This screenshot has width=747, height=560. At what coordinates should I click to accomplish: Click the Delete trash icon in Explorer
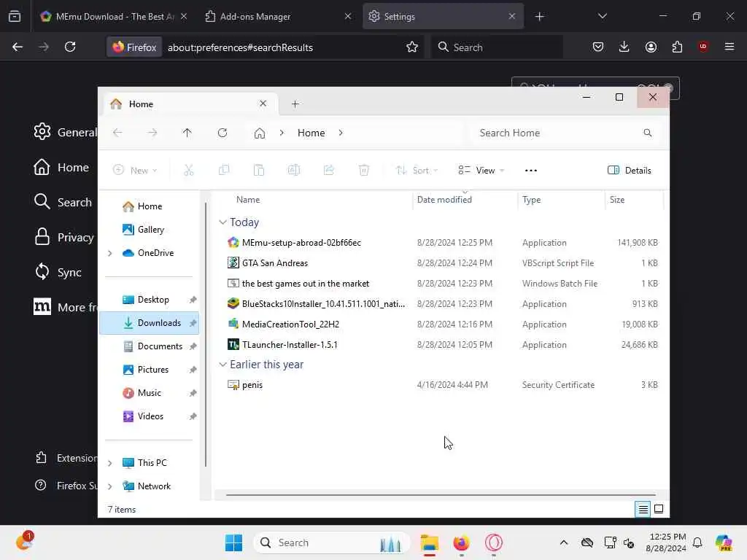click(364, 170)
